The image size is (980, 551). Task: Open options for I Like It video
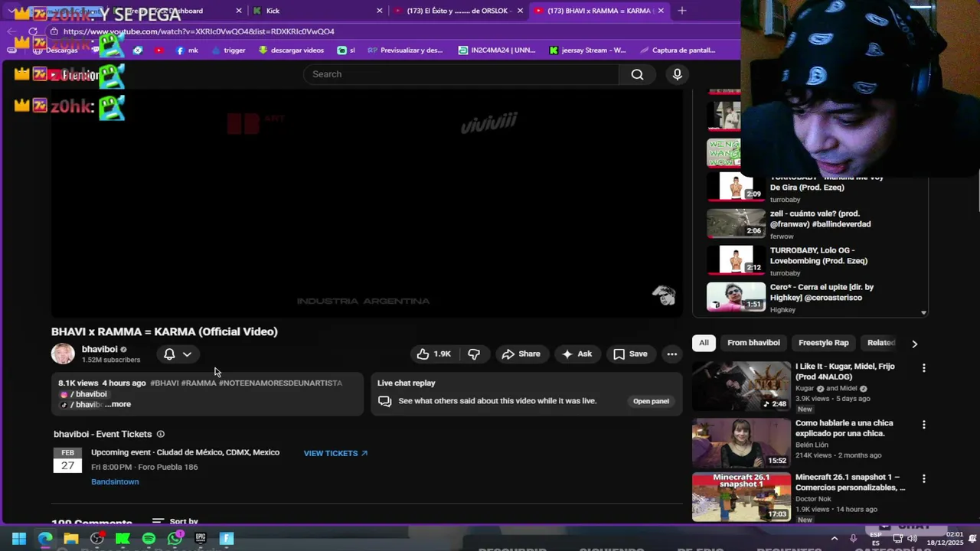pos(923,368)
